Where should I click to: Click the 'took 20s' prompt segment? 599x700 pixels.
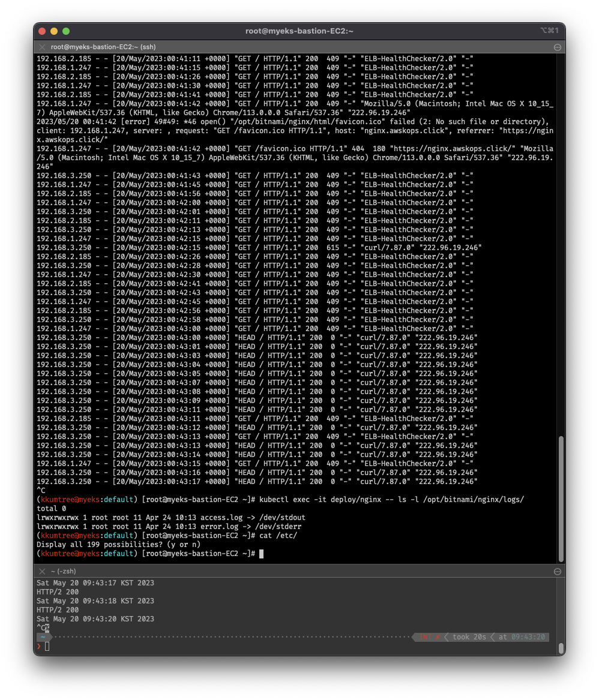(469, 637)
